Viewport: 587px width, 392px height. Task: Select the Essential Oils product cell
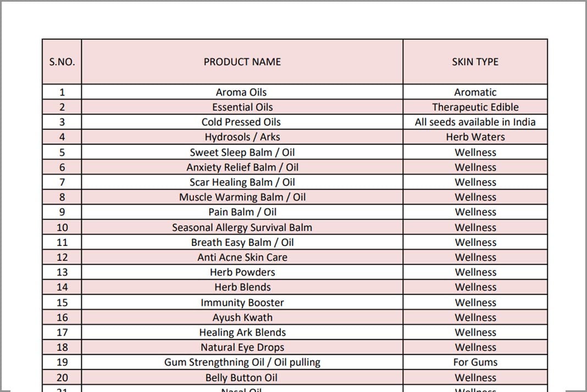(242, 107)
